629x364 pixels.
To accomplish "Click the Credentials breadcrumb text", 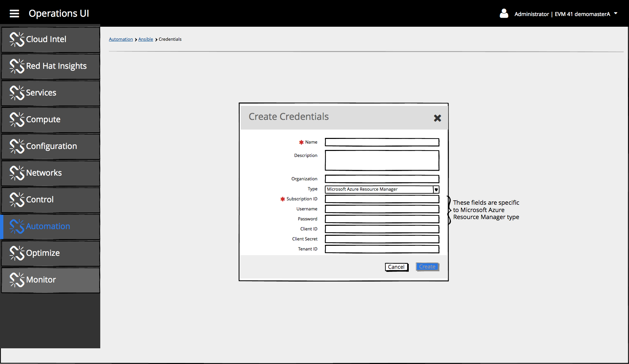I will (170, 39).
